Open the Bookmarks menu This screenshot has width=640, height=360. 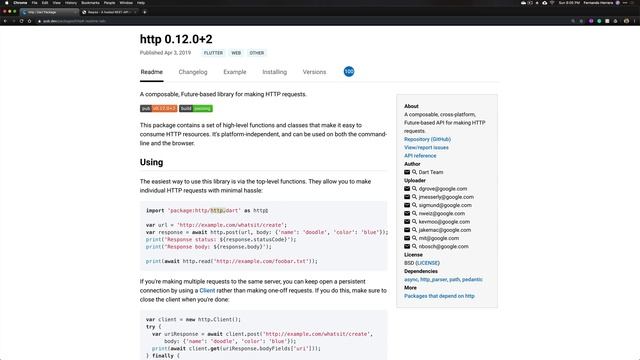90,2
